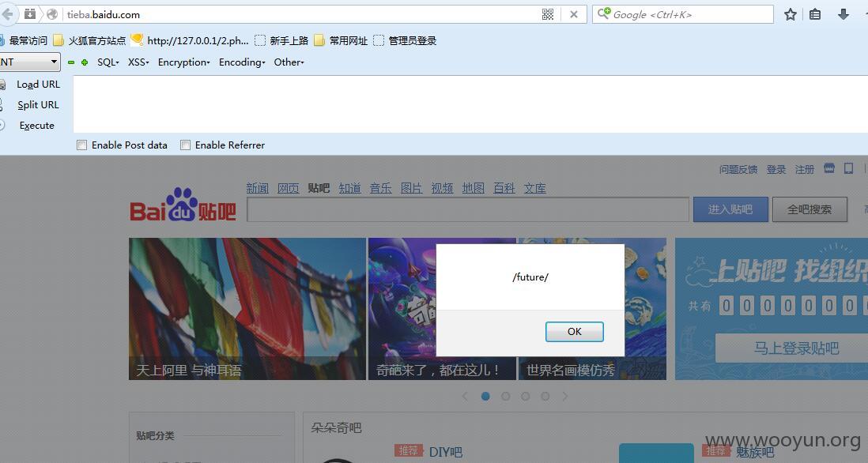Open the 百科 navigation link
Screen dimensions: 868x463
[x=504, y=188]
